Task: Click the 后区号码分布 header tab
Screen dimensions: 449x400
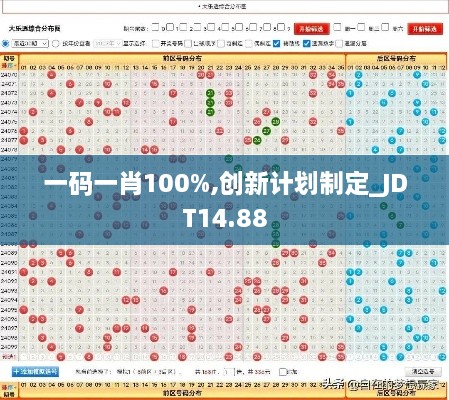Action: pos(396,58)
